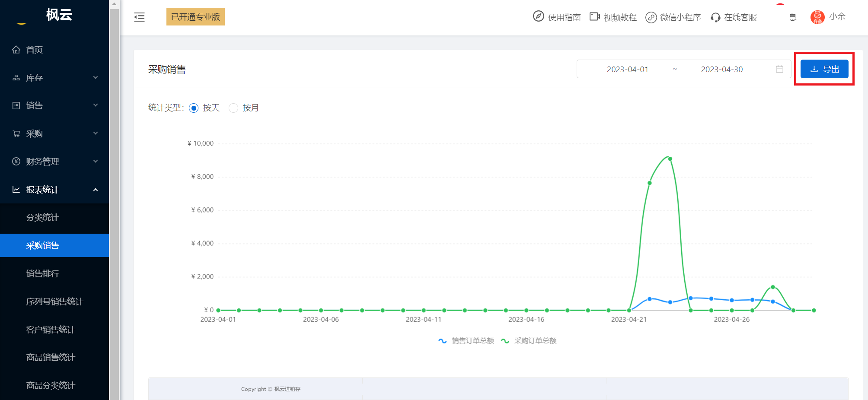Select the 按天 radio button
Viewport: 868px width, 400px height.
click(194, 108)
